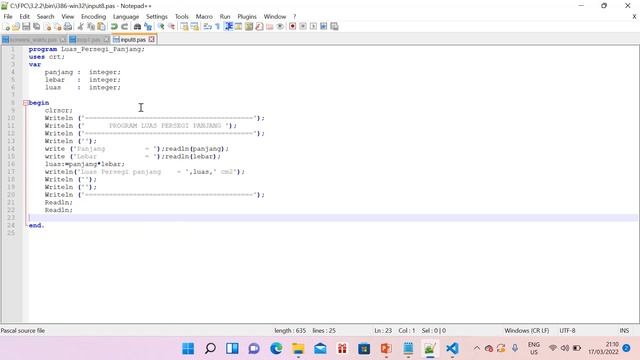Screen dimensions: 640x360
Task: Click the Open file toolbar icon
Action: pyautogui.click(x=16, y=27)
